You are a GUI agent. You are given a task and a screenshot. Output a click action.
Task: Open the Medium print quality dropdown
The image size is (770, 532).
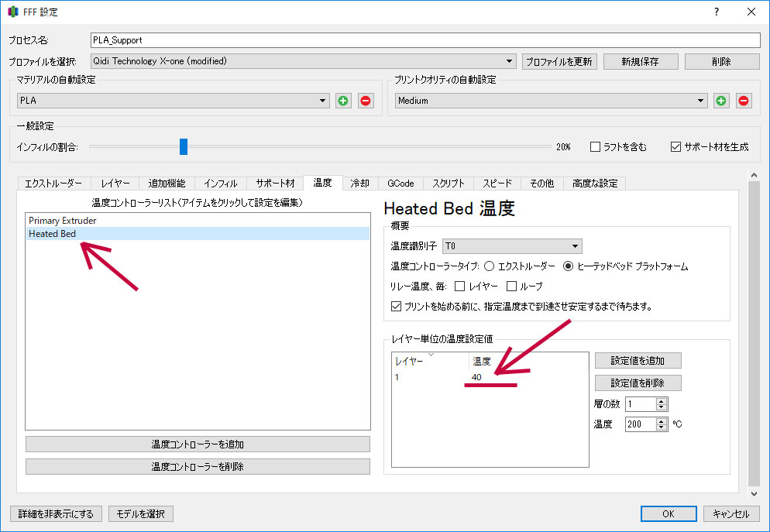tap(550, 101)
